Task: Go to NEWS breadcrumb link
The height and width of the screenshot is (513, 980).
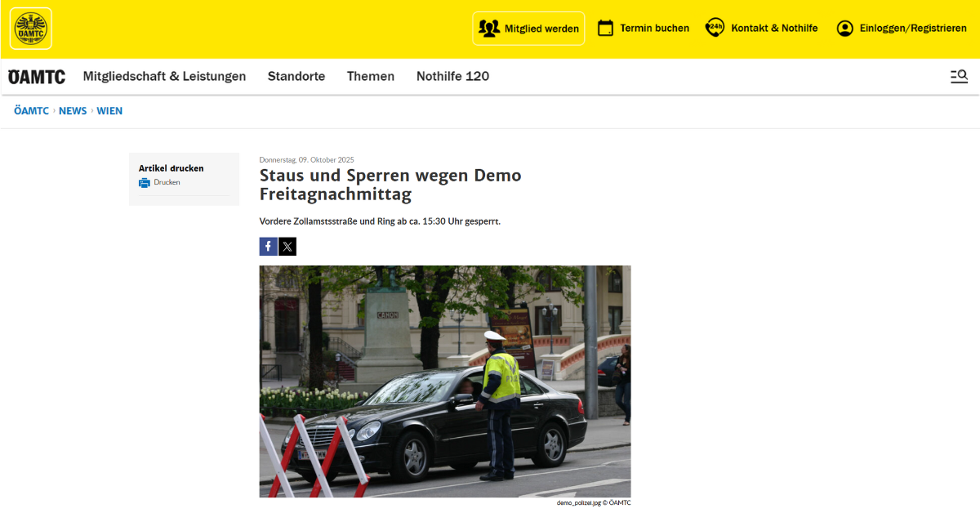Action: click(73, 111)
